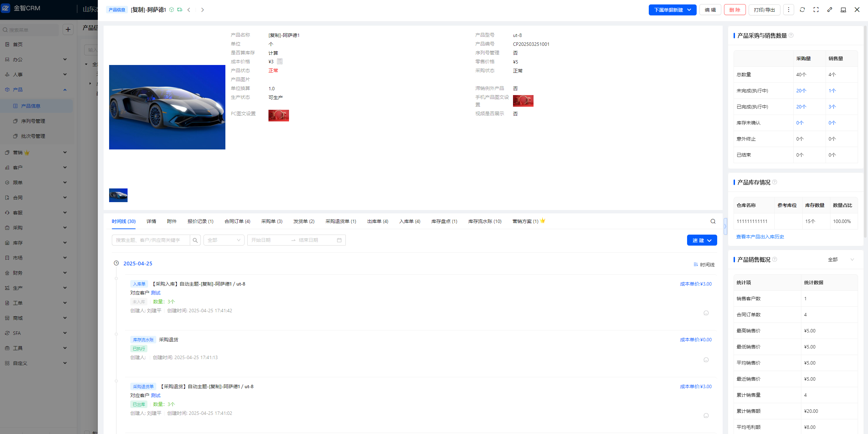Screen dimensions: 868x434
Task: Open 查看本产品出入库历史 link
Action: click(760, 237)
